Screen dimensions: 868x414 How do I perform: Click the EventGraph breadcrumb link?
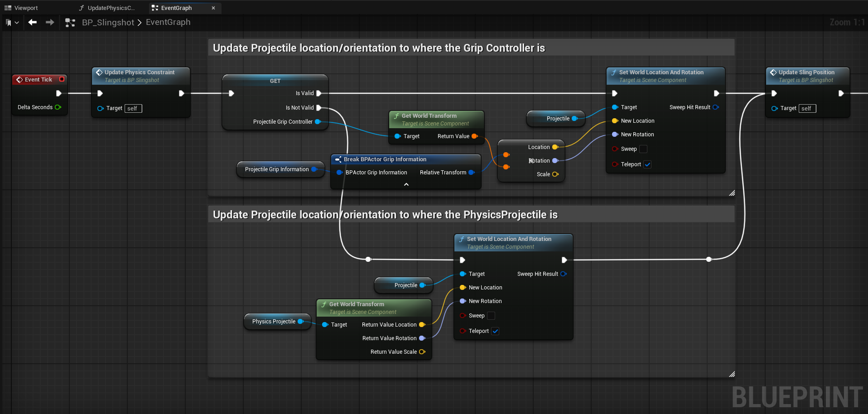click(x=168, y=22)
